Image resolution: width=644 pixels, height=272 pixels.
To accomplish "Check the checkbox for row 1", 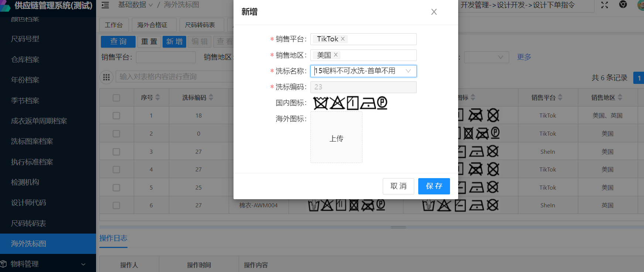I will pos(116,116).
